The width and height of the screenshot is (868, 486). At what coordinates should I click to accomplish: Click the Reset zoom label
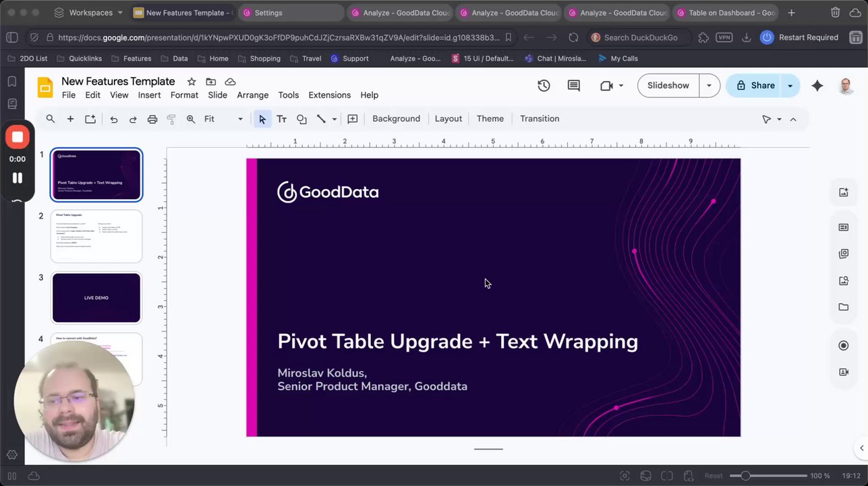714,476
